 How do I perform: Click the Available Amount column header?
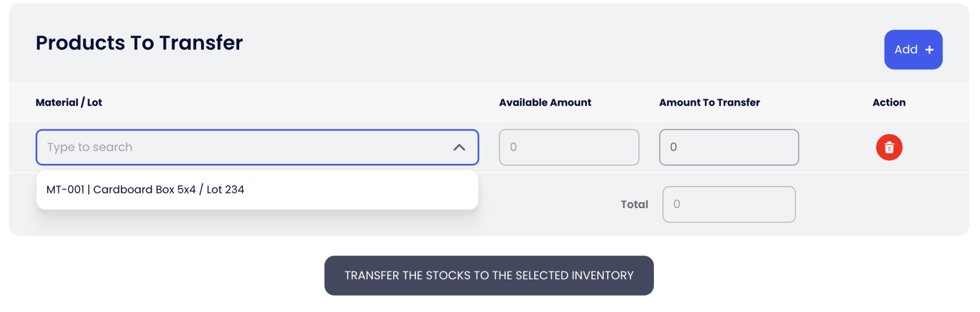pos(545,103)
